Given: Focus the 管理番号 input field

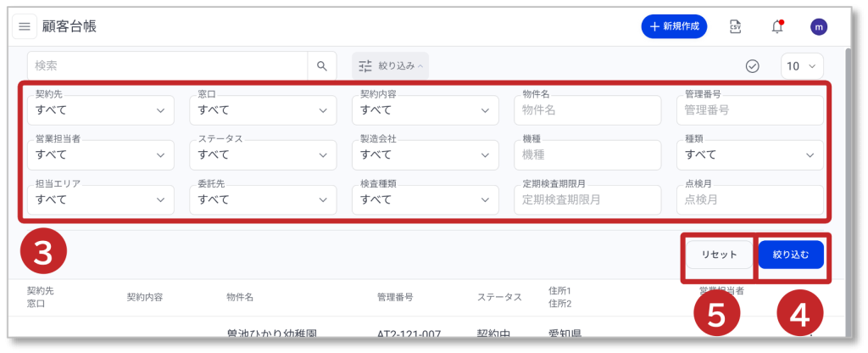Looking at the screenshot, I should [749, 110].
